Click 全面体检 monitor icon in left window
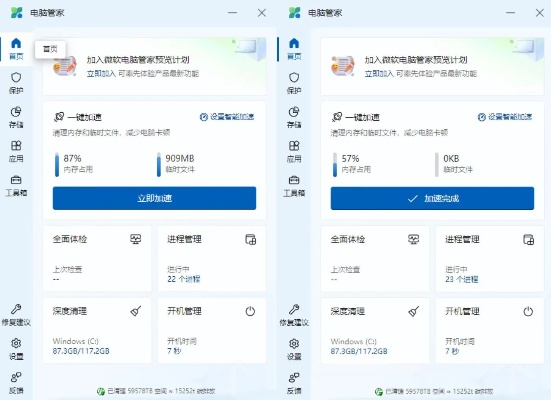 click(x=136, y=239)
